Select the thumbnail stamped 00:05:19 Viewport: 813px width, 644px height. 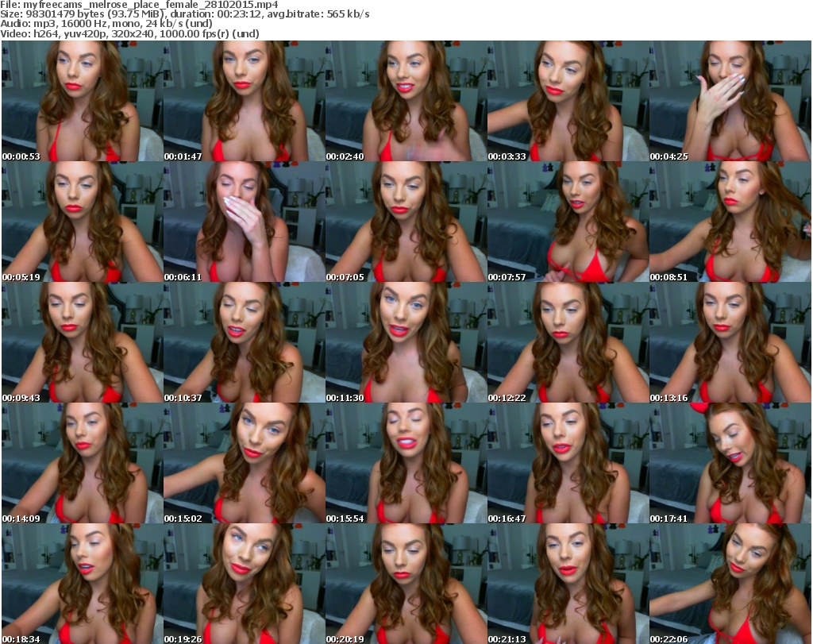83,222
